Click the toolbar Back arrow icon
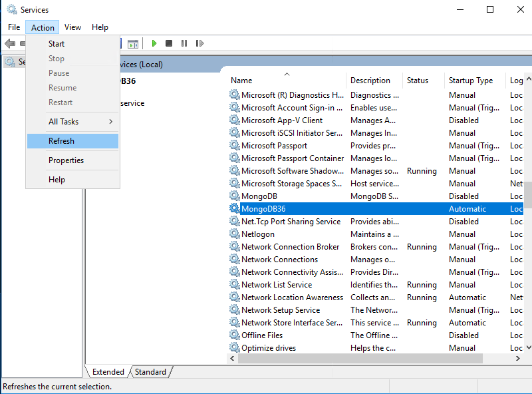Screen dimensions: 532x394 10,43
